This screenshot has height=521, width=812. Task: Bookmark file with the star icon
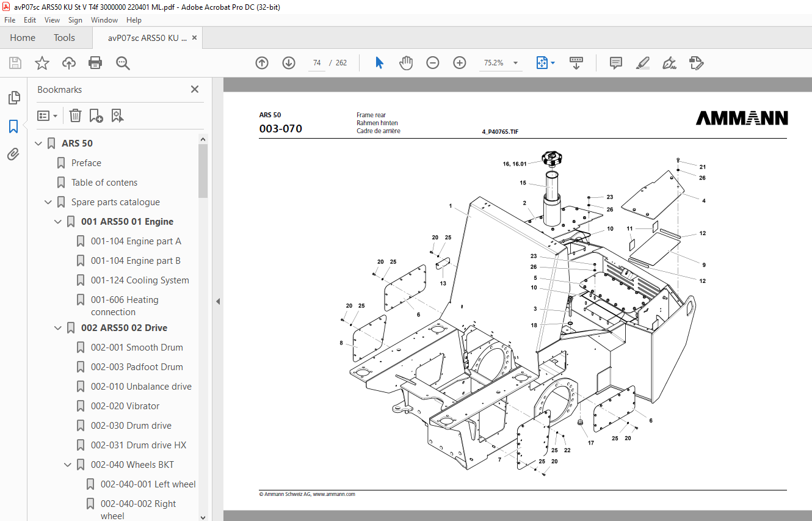(x=42, y=63)
